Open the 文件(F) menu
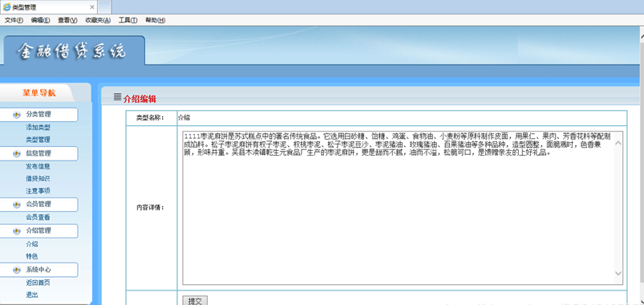Viewport: 644px width, 305px height. click(14, 20)
